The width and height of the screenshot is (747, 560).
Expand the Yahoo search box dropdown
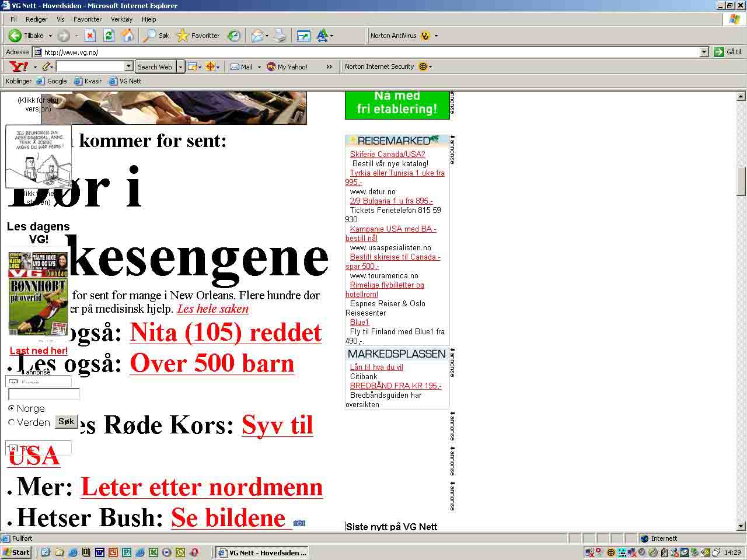tap(129, 66)
